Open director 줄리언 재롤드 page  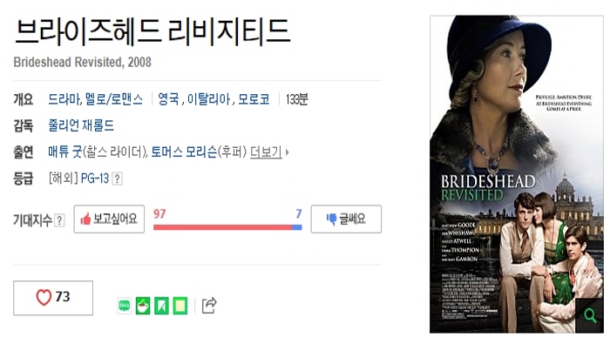pyautogui.click(x=81, y=125)
